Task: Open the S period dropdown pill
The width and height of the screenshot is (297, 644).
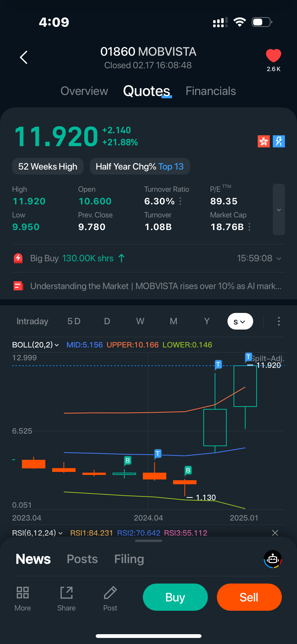Action: 240,321
